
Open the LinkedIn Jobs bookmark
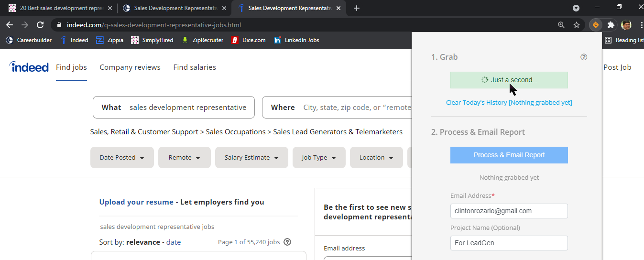(296, 40)
